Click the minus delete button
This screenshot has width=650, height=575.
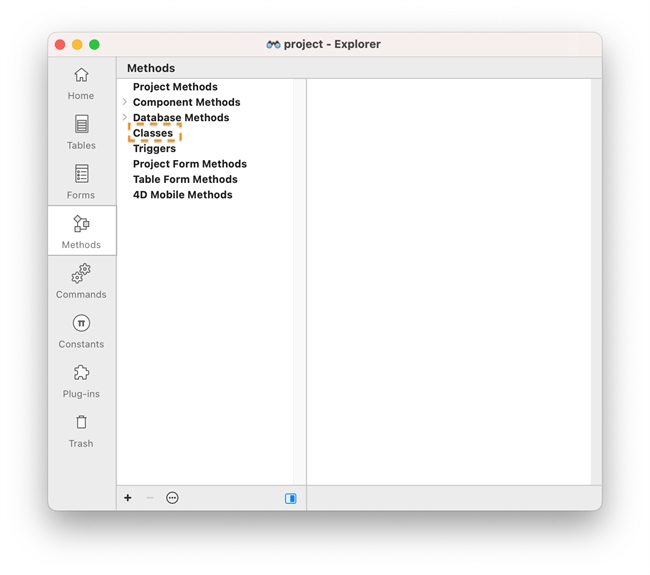(150, 498)
